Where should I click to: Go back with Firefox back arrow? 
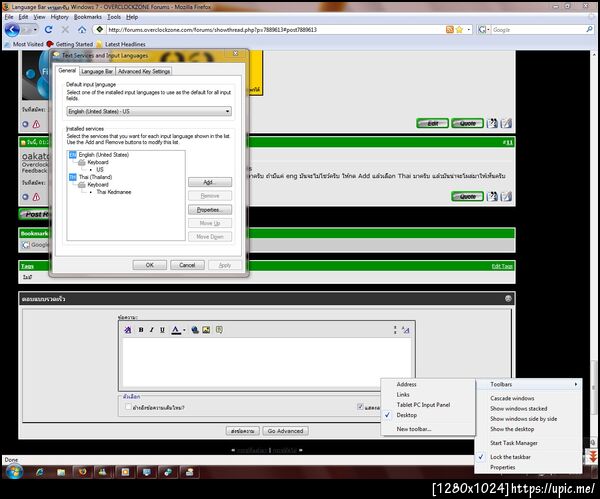[12, 29]
